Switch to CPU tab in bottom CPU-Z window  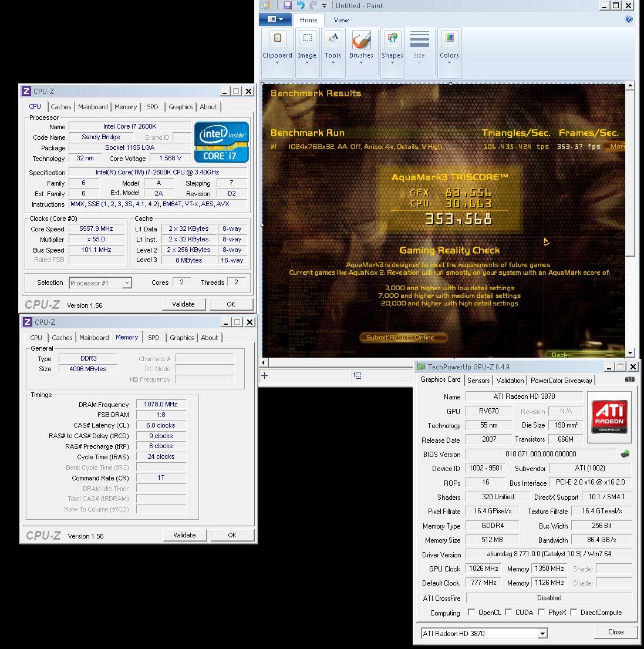[36, 338]
